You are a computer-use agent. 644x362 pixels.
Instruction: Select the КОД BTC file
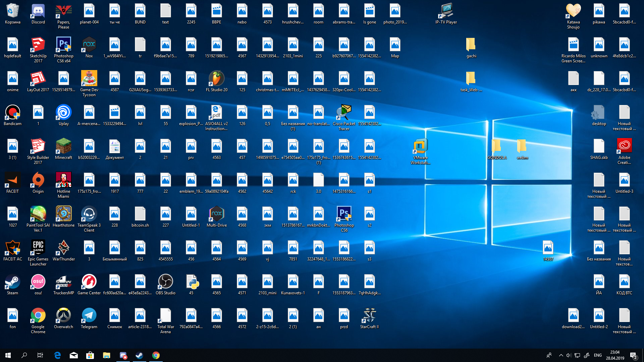(625, 285)
